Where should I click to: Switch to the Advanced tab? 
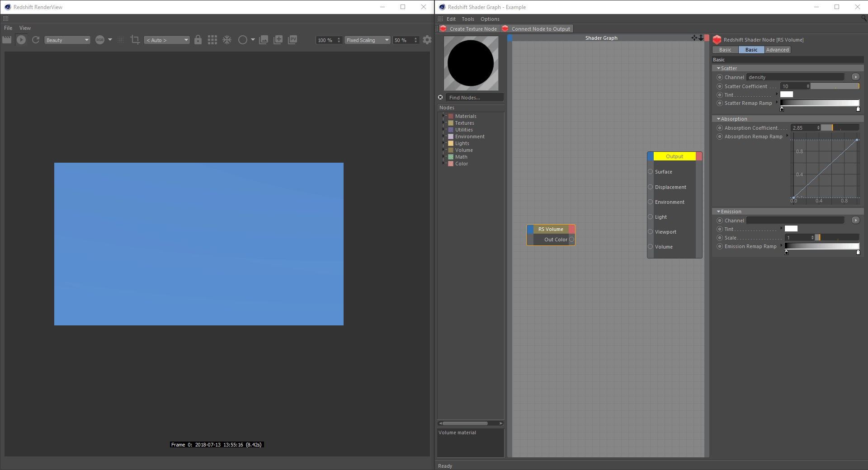coord(777,50)
